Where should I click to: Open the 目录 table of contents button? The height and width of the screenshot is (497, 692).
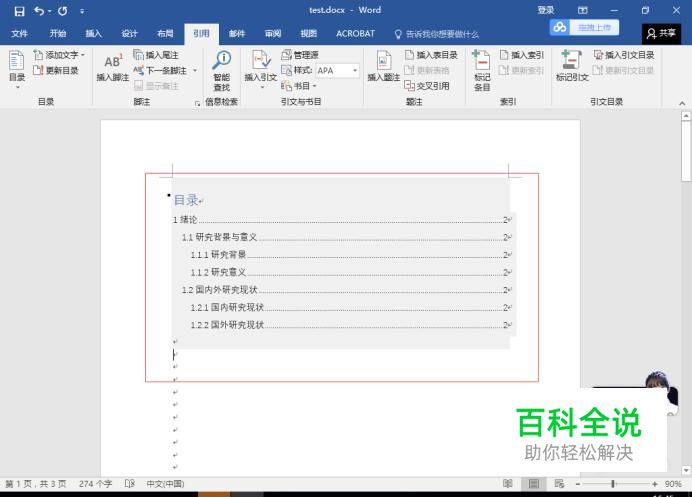(17, 68)
